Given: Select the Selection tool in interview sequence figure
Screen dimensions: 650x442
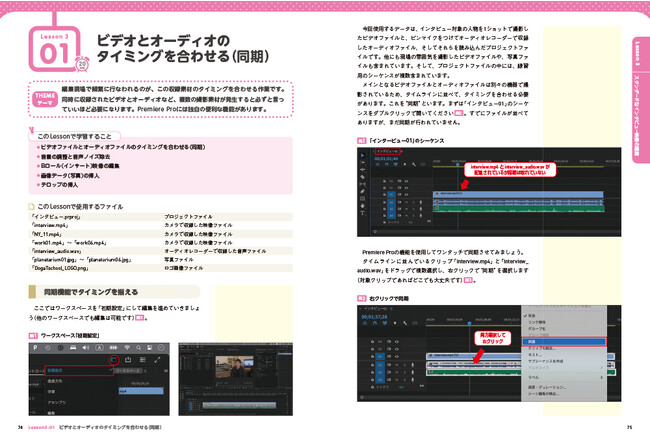Looking at the screenshot, I should coord(362,155).
